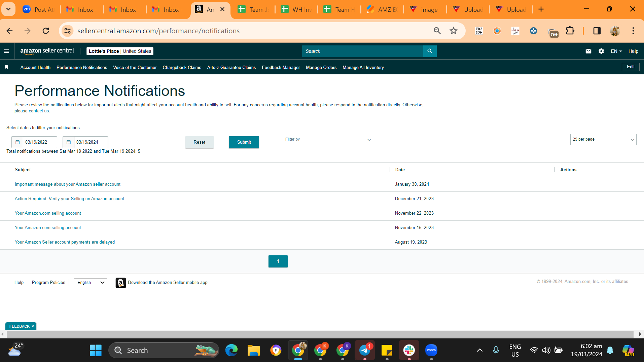
Task: Open the Windows Start menu
Action: (x=96, y=350)
